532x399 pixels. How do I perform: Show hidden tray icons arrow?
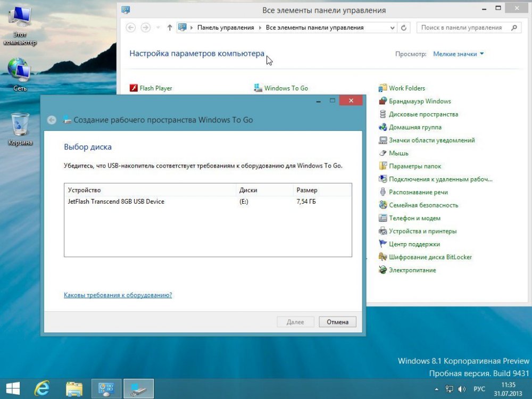(437, 389)
